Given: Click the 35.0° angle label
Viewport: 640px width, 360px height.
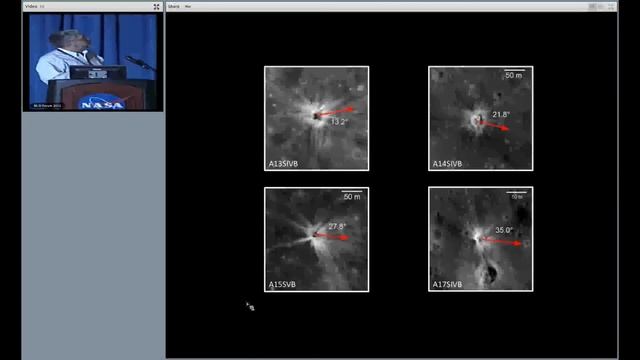Looking at the screenshot, I should [504, 230].
